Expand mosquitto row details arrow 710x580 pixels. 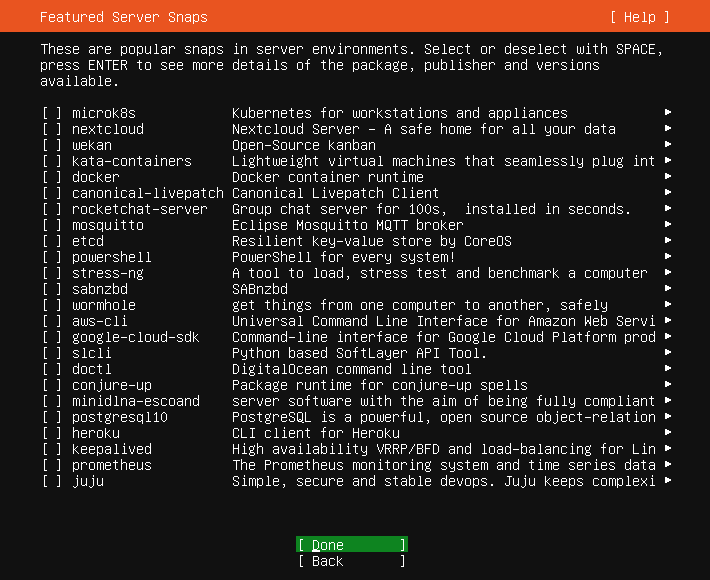click(668, 224)
